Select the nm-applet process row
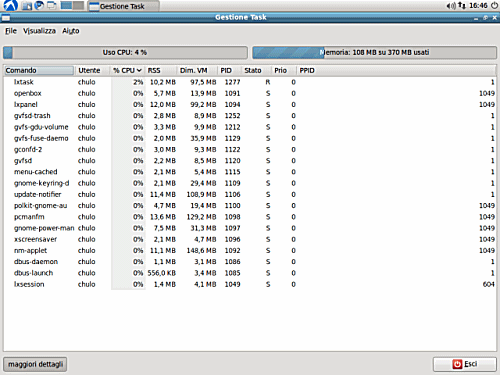Screen dimensions: 500x375 click(x=250, y=251)
